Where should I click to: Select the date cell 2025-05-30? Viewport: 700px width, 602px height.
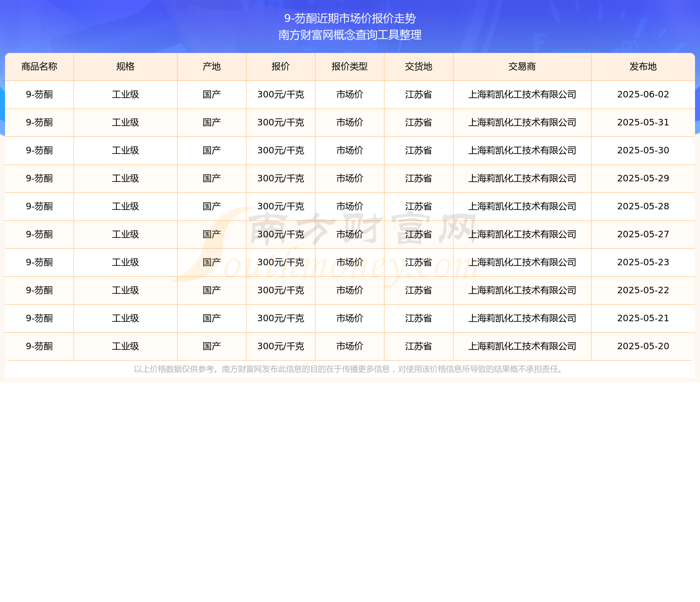pos(643,150)
